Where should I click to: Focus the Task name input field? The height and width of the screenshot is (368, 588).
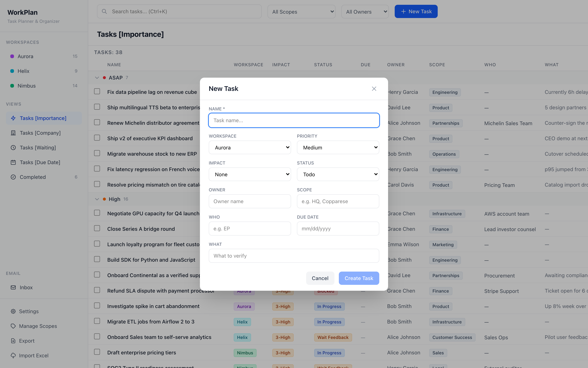[294, 120]
